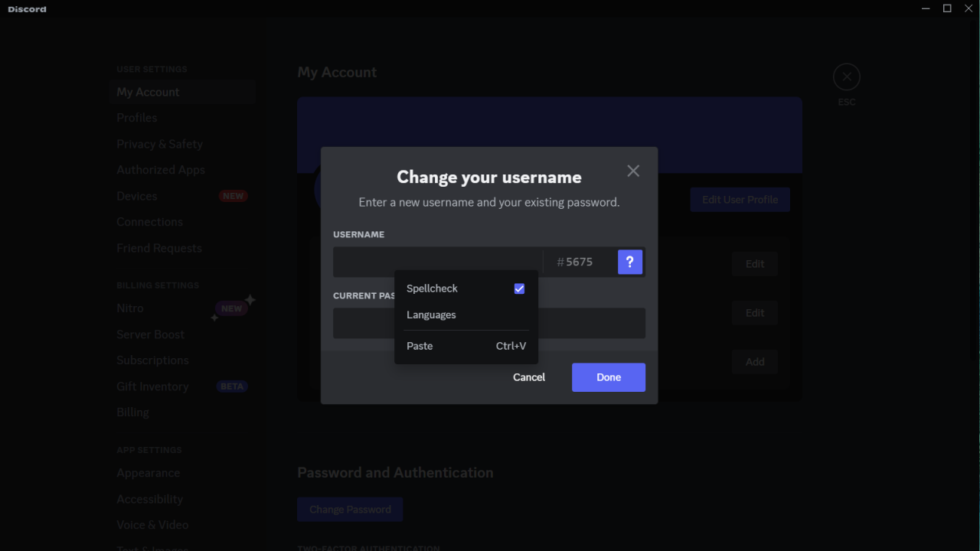Open Voice & Video under App Settings
Image resolution: width=980 pixels, height=551 pixels.
[x=152, y=524]
